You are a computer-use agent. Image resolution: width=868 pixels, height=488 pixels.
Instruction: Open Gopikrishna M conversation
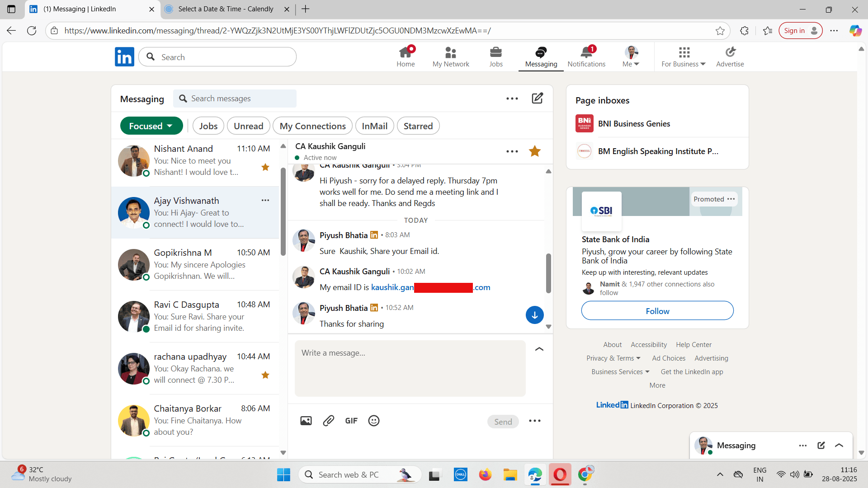[x=195, y=264]
